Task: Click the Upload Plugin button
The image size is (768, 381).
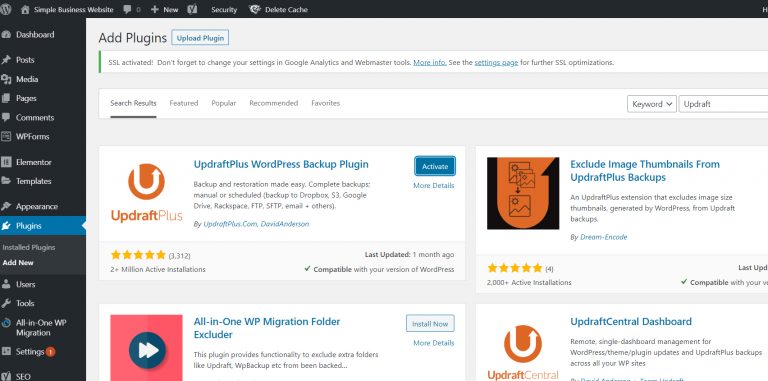Action: click(x=200, y=38)
